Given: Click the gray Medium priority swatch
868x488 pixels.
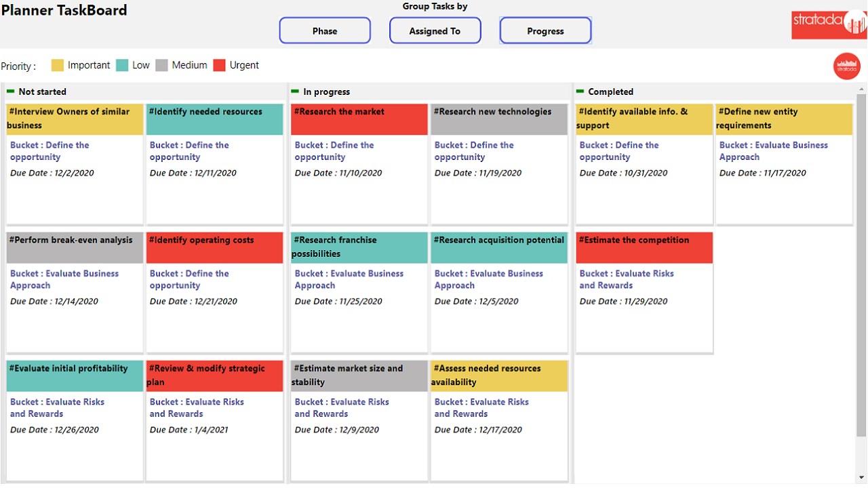Looking at the screenshot, I should (x=161, y=66).
